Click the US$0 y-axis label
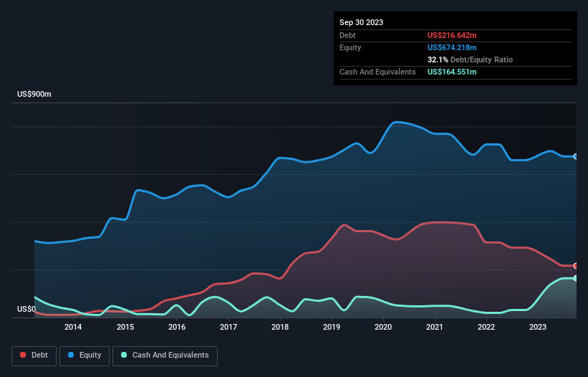 [x=26, y=310]
